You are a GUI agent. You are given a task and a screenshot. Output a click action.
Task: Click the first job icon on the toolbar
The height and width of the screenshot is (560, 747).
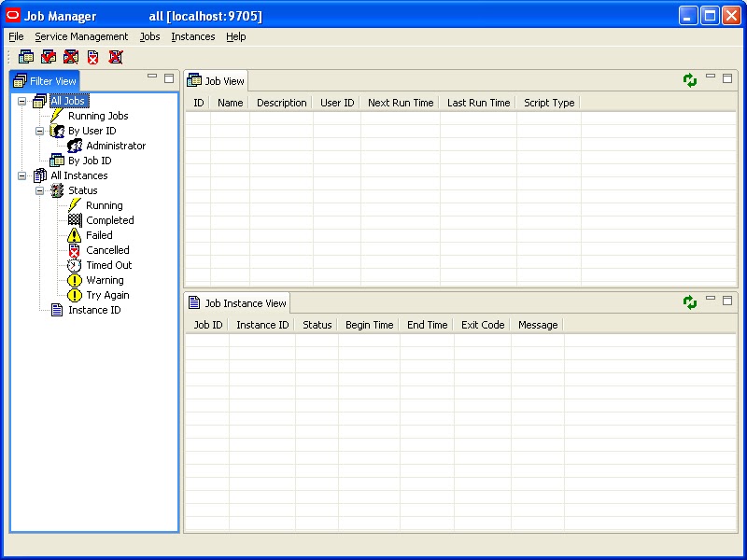(26, 57)
